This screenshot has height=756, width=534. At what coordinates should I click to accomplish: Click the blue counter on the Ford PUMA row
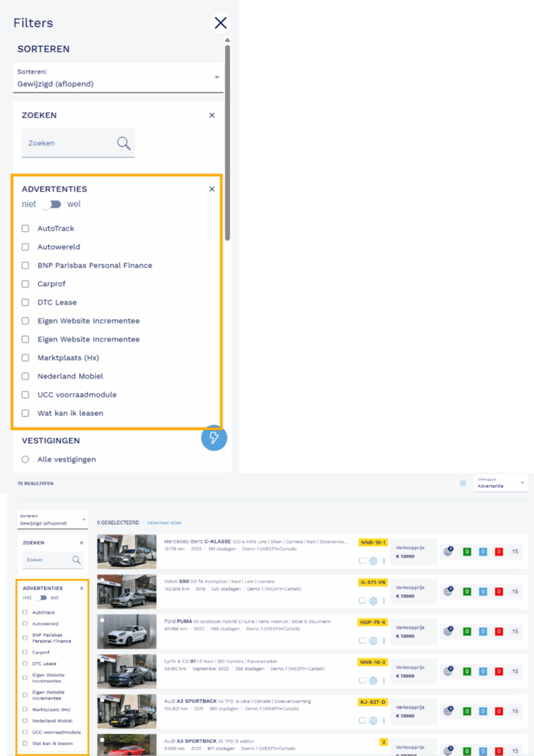[483, 632]
